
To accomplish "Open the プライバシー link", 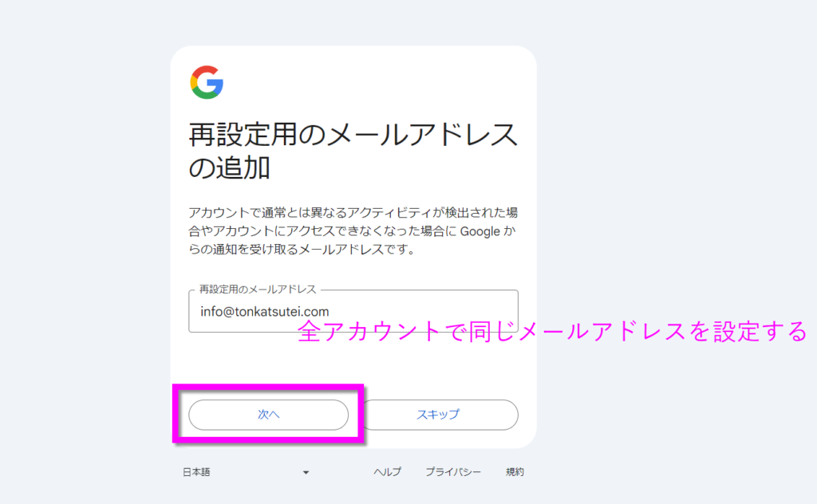I will (x=453, y=472).
